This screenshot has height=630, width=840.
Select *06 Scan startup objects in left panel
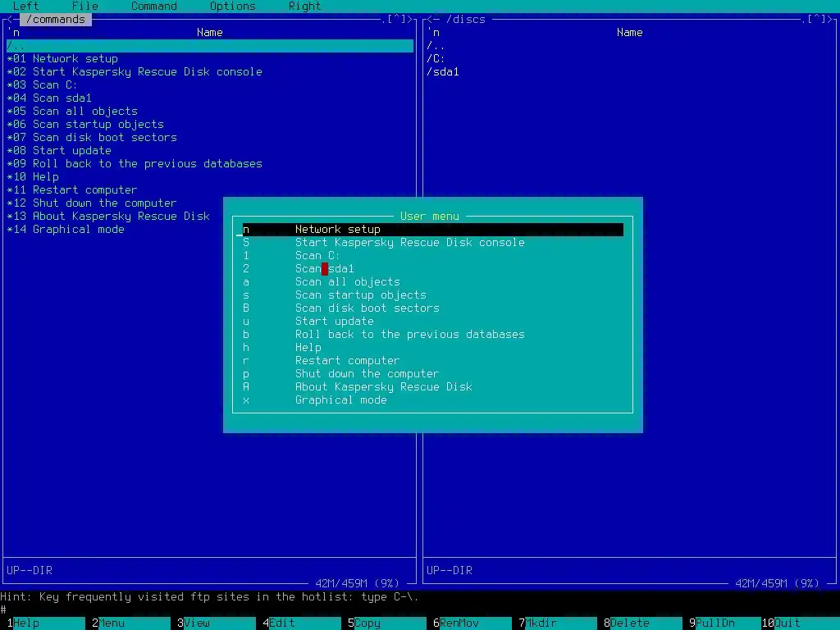(x=210, y=125)
